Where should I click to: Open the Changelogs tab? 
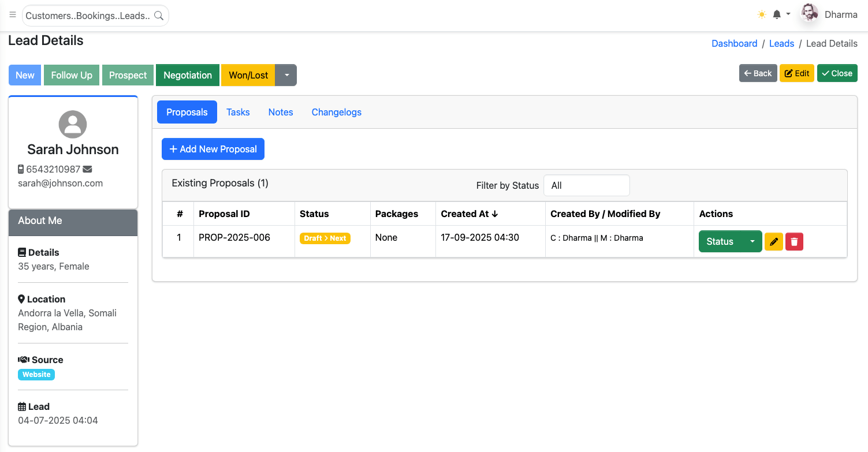pos(336,112)
